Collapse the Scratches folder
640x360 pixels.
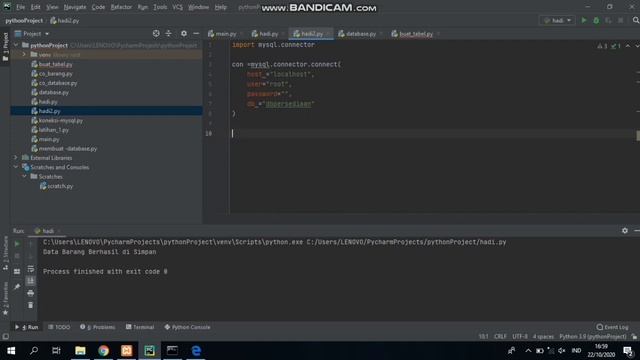click(24, 176)
